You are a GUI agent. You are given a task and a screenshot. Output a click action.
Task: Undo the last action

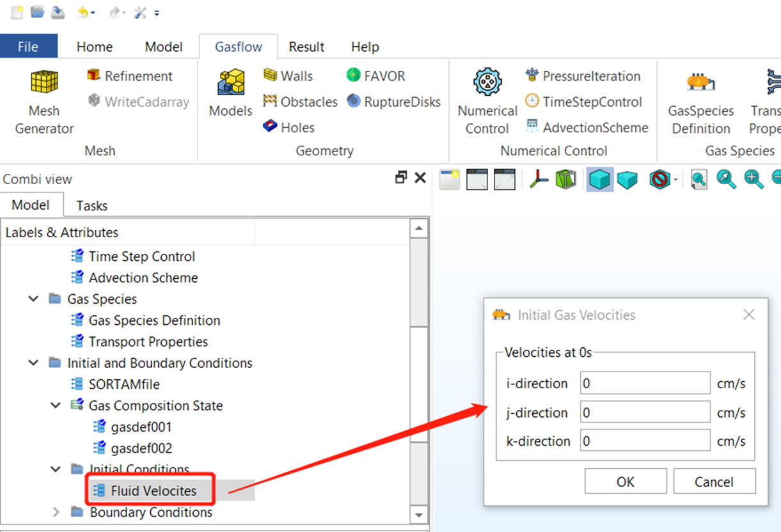83,12
